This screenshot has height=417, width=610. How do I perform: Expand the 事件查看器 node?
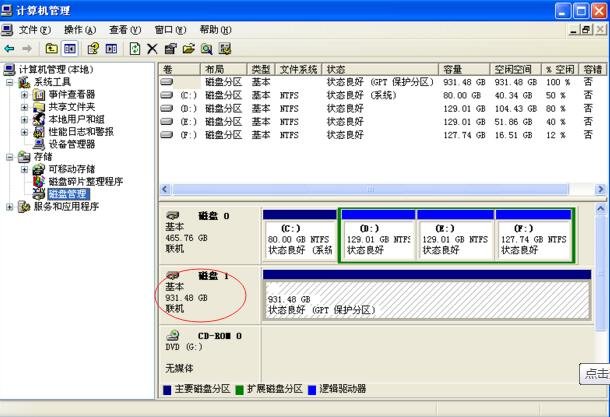pos(25,95)
